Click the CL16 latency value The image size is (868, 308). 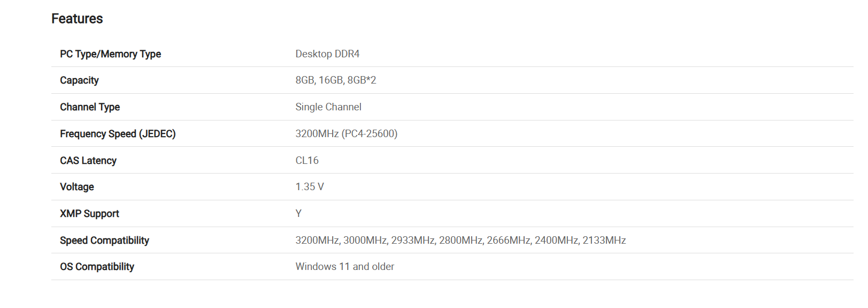click(307, 161)
